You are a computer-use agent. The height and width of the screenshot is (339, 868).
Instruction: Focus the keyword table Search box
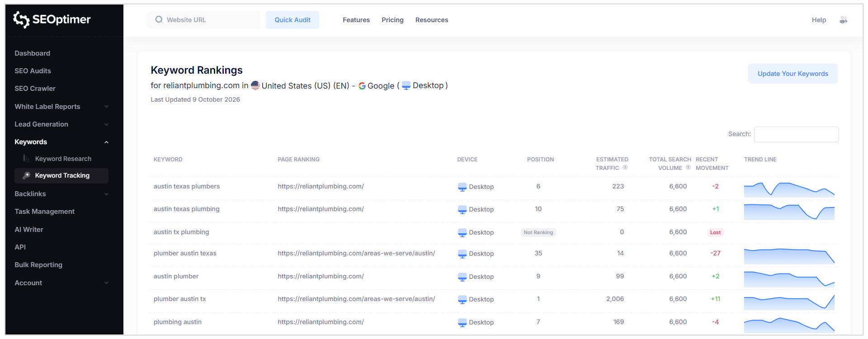point(797,134)
